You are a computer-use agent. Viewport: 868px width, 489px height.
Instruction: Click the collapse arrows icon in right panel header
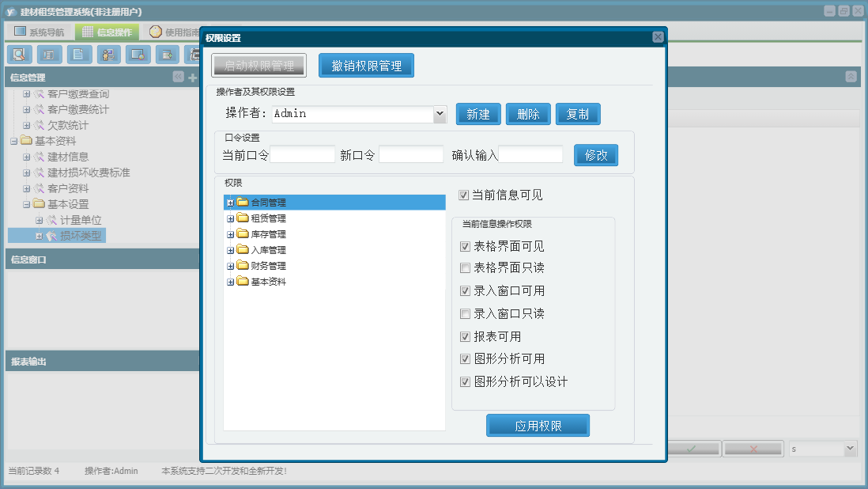pos(851,77)
